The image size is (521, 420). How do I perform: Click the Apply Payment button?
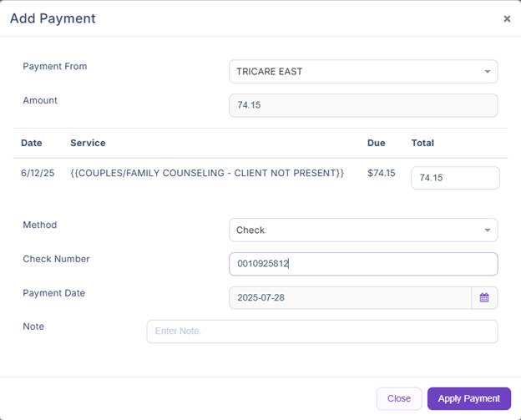(x=468, y=398)
